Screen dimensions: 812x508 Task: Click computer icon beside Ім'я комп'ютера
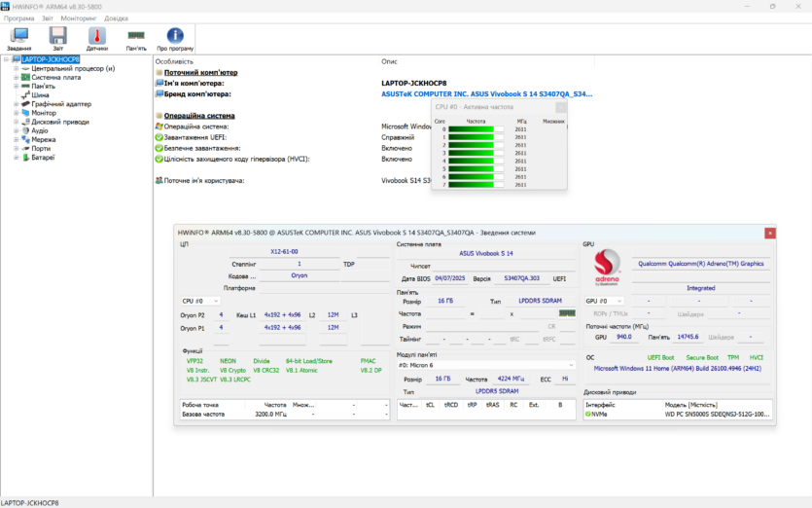tap(159, 83)
